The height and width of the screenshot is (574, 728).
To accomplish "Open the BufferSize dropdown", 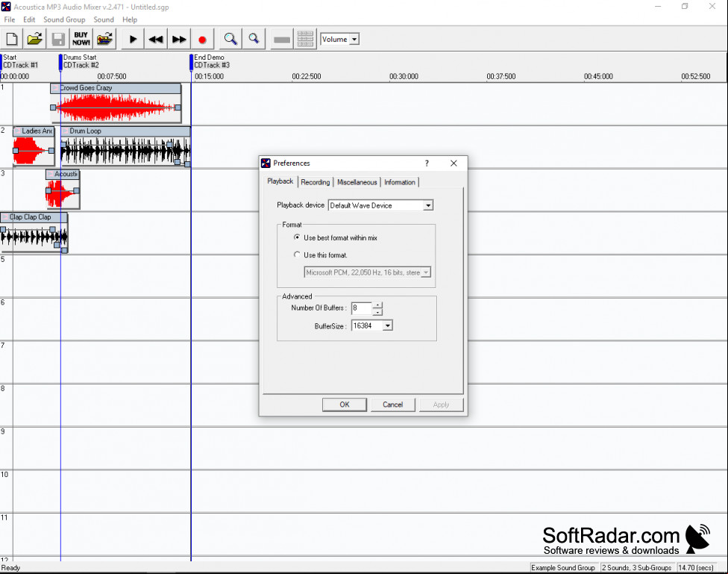I will tap(388, 325).
